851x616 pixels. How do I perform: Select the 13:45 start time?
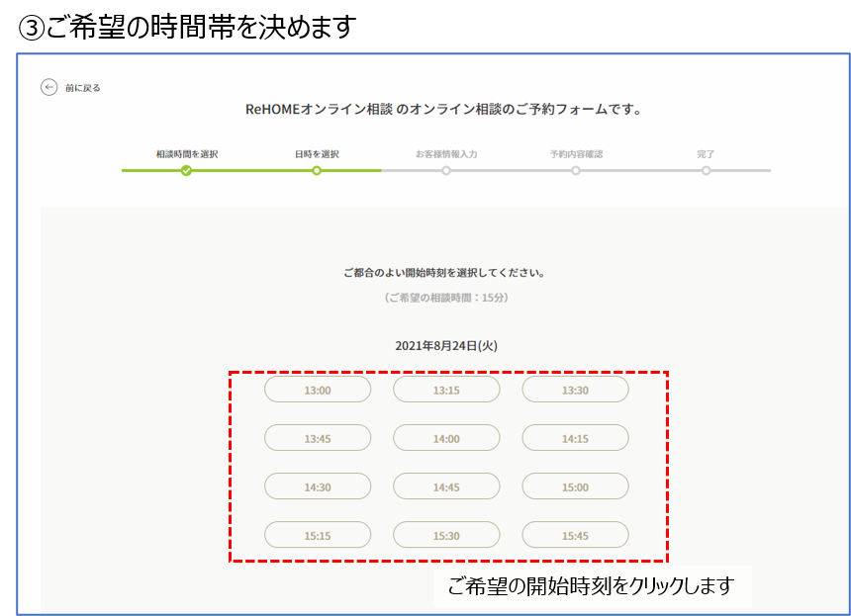tap(318, 438)
